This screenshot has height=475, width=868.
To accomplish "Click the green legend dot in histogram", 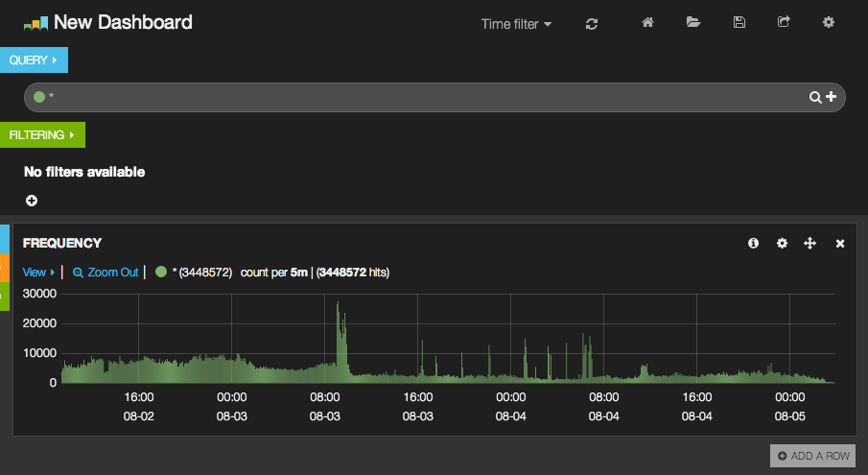I will (161, 272).
